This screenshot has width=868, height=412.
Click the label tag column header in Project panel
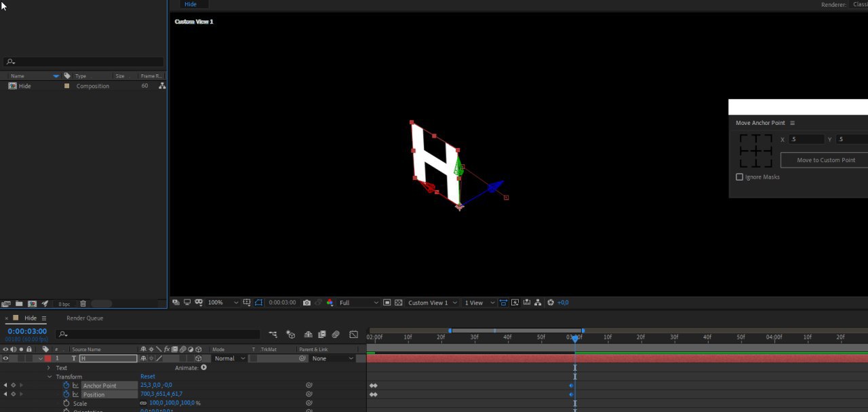click(66, 76)
